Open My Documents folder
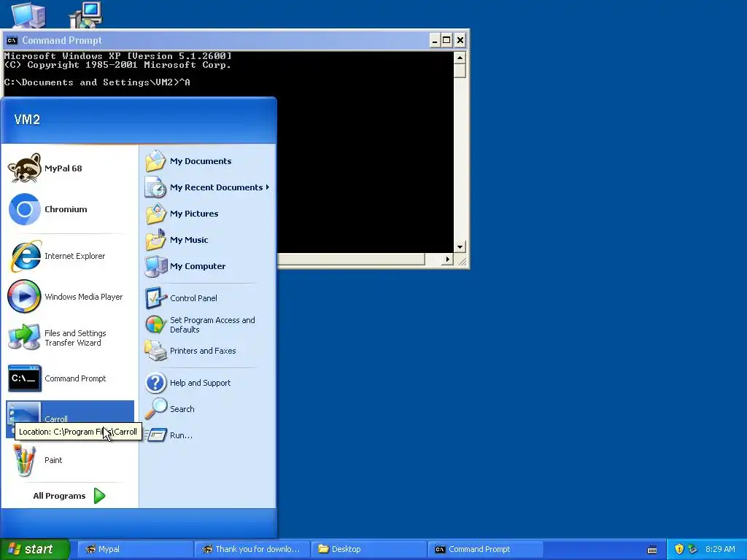This screenshot has height=560, width=747. click(x=207, y=161)
